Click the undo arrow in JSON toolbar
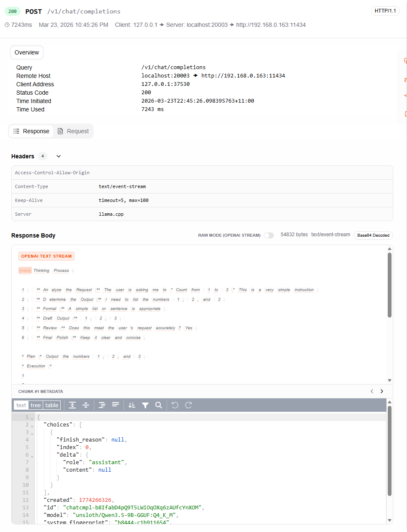This screenshot has height=532, width=407. click(x=175, y=405)
